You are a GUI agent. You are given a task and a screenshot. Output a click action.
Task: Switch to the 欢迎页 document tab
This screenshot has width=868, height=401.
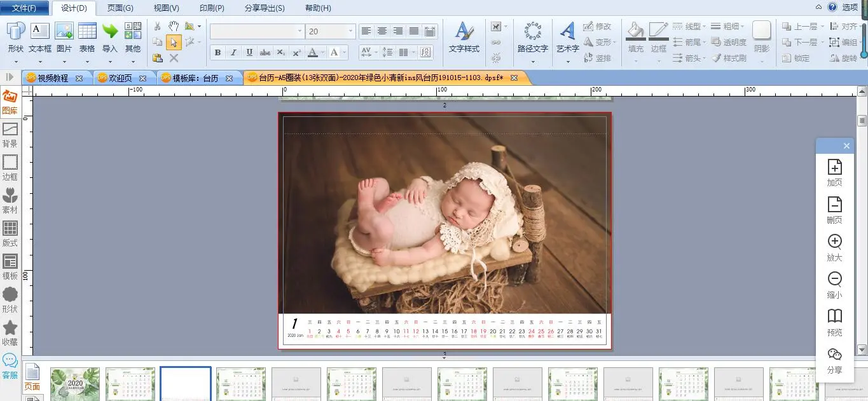point(121,78)
